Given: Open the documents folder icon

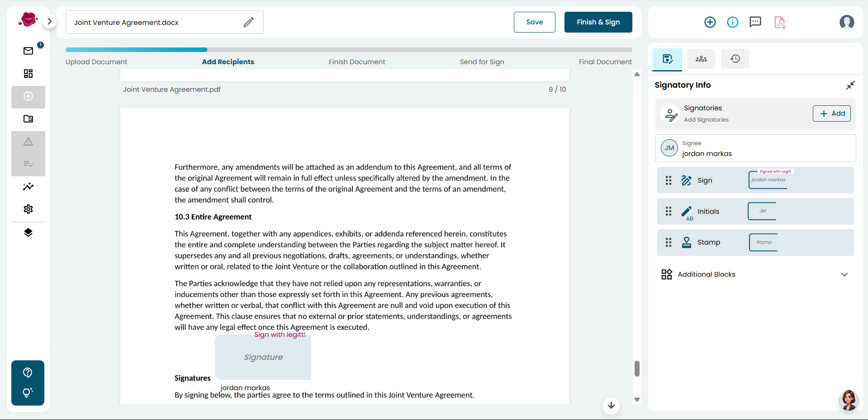Looking at the screenshot, I should (x=28, y=119).
